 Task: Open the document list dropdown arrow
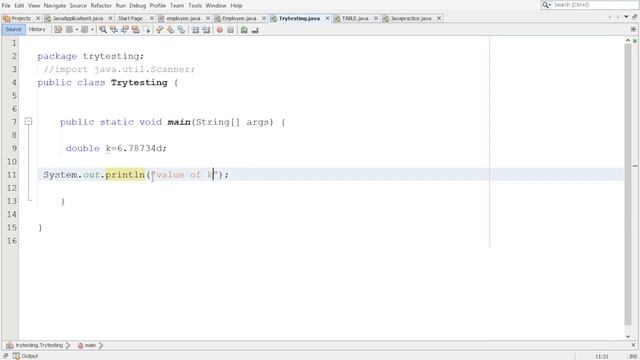626,17
